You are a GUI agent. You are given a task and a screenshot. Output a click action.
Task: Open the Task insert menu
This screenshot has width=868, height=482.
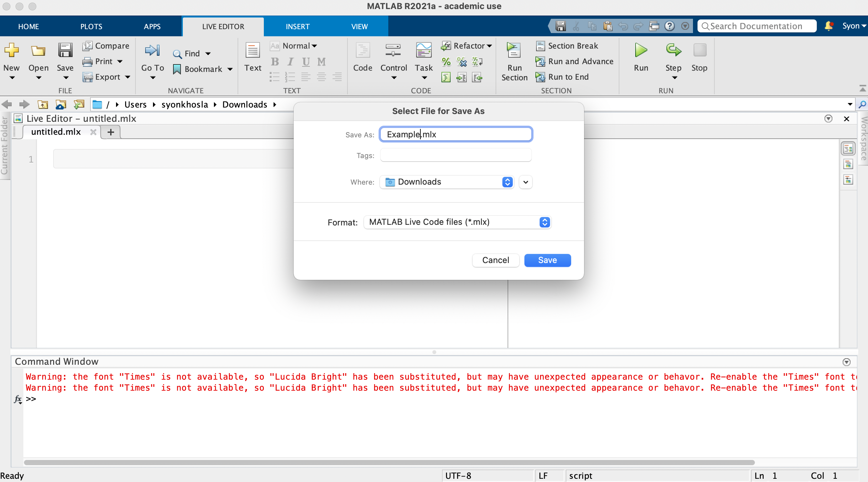click(424, 61)
